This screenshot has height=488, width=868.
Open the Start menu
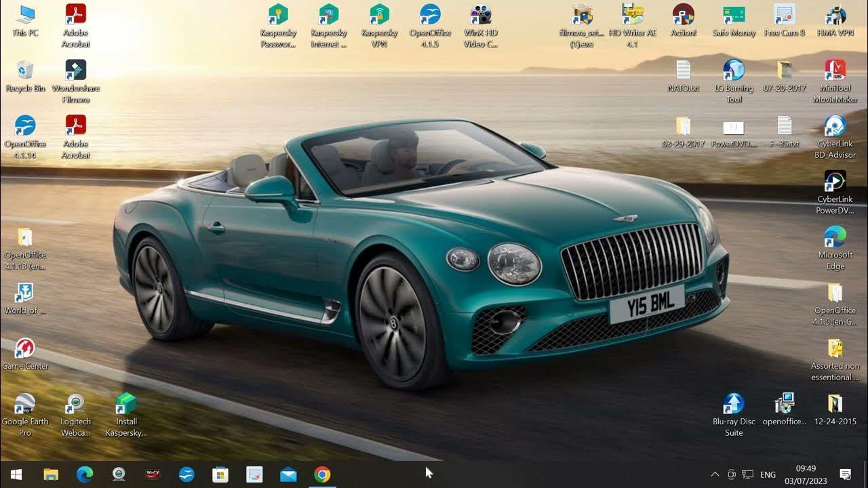16,474
